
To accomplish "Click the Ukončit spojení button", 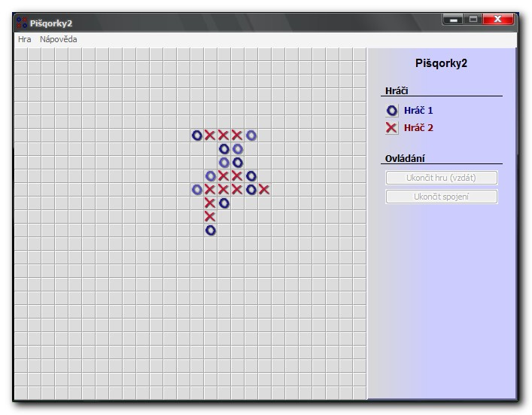I will [x=442, y=197].
